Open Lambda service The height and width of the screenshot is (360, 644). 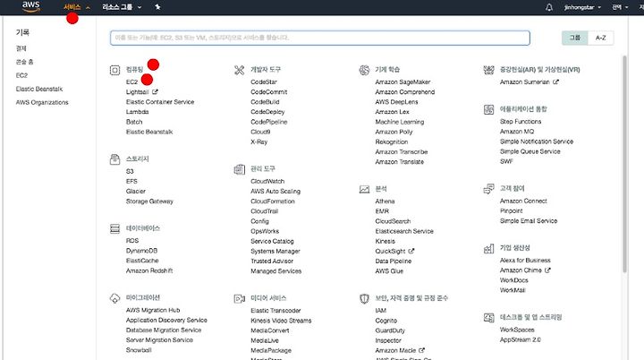coord(137,112)
